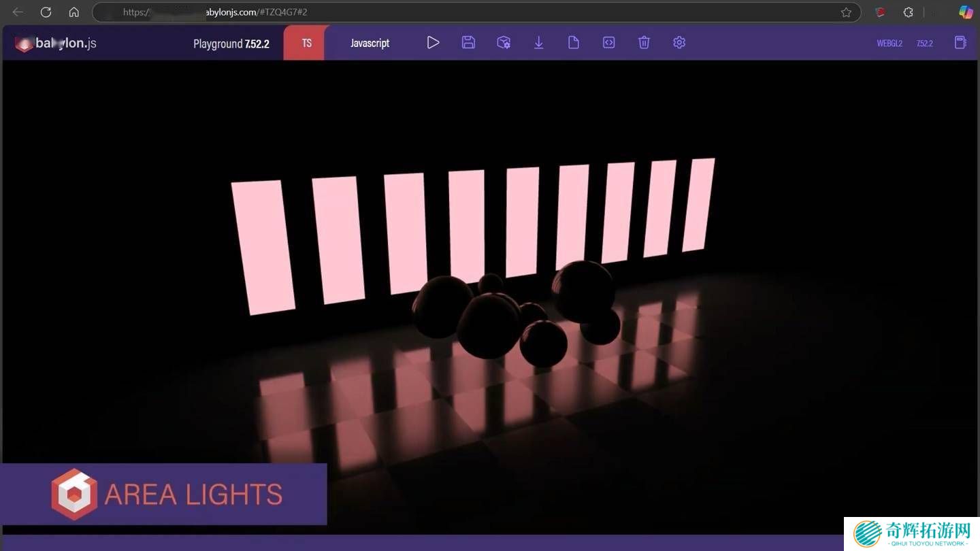Reload the page in the browser
The height and width of the screenshot is (551, 980).
46,12
